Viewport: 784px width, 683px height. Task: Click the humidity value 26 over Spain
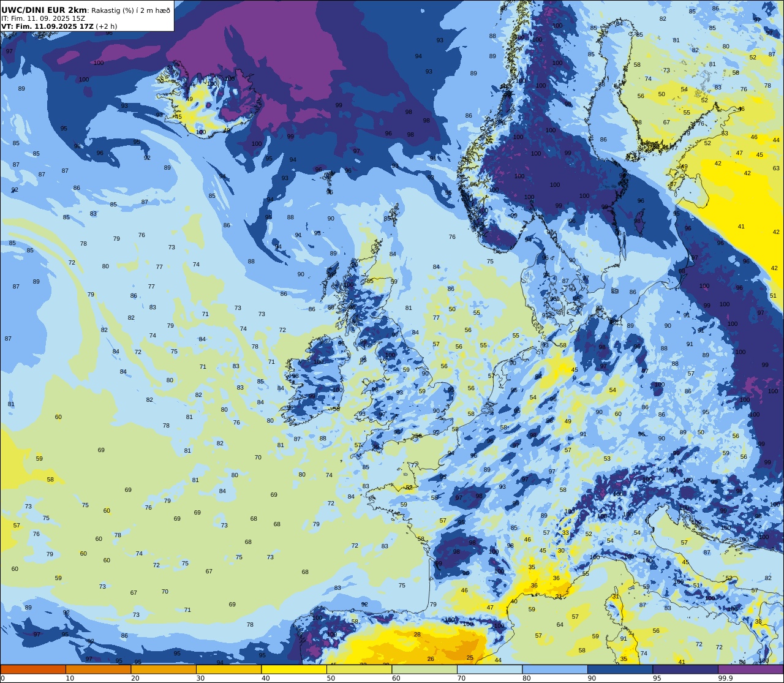tap(431, 659)
